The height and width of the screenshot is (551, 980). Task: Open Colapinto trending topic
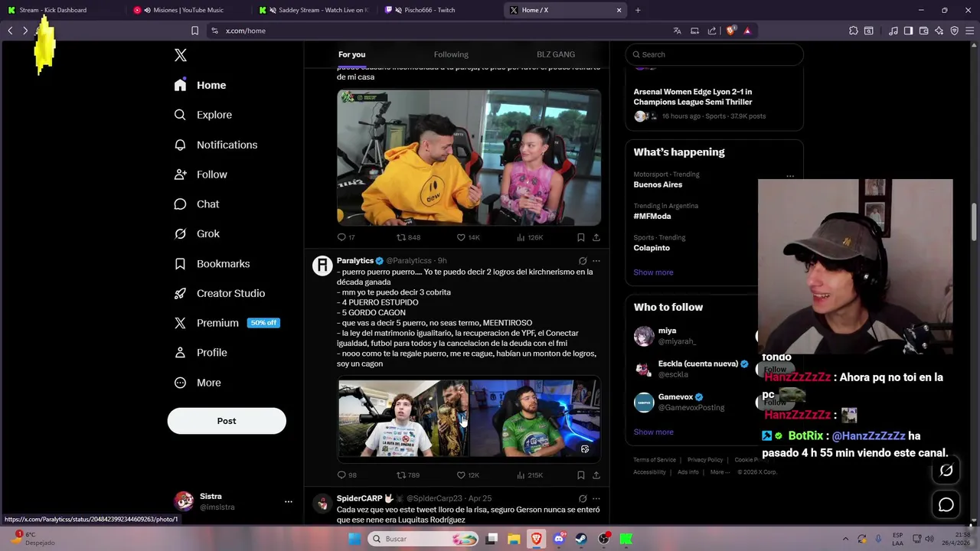(x=652, y=248)
